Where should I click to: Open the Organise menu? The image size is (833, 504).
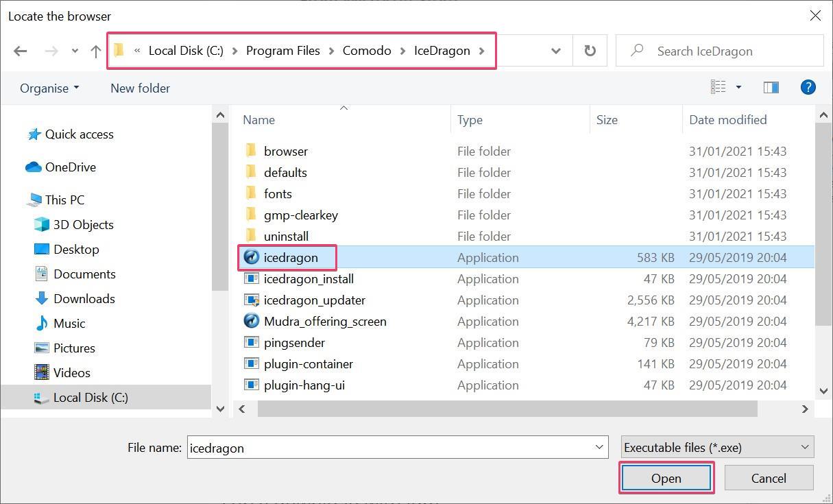[49, 88]
